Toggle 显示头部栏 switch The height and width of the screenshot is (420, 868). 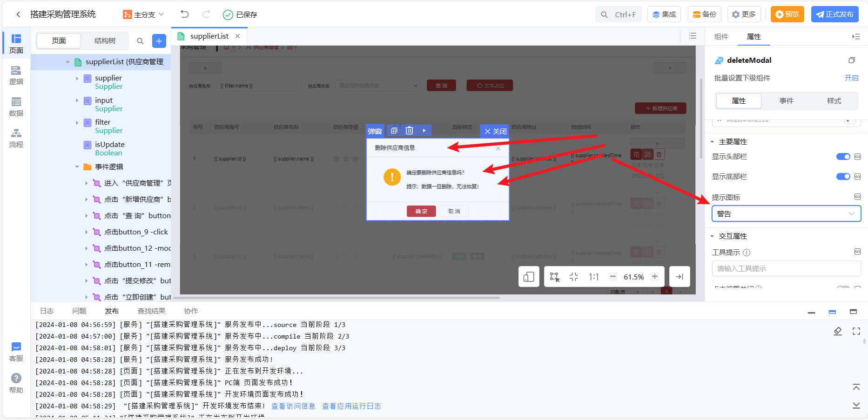(x=843, y=157)
